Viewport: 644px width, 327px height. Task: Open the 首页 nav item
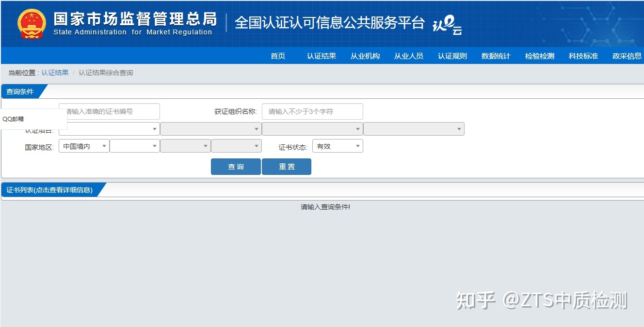coord(278,56)
